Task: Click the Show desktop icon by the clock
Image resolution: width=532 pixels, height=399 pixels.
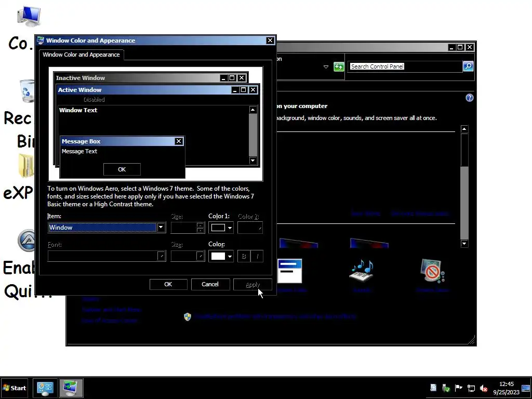Action: (526, 388)
